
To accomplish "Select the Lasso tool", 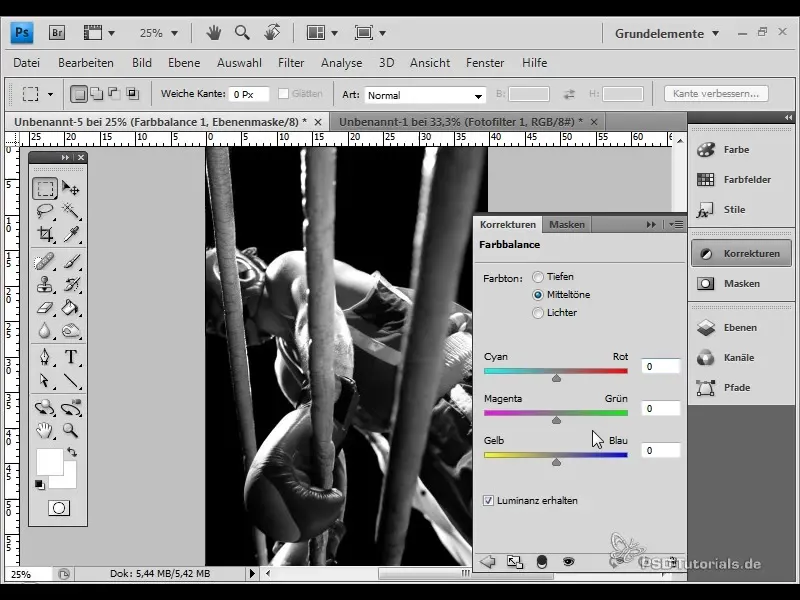I will click(45, 211).
